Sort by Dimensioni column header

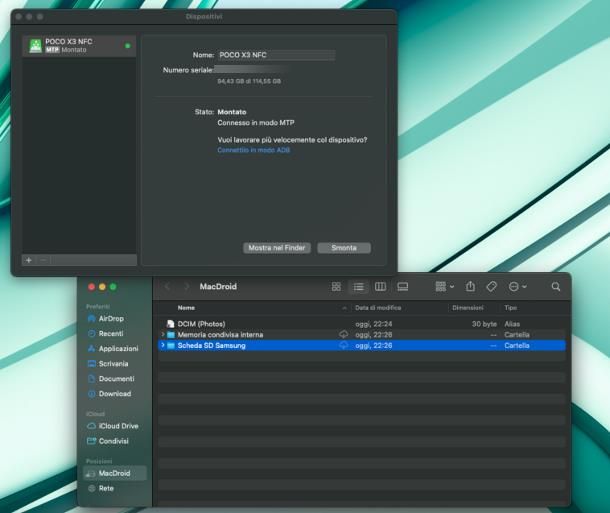468,308
